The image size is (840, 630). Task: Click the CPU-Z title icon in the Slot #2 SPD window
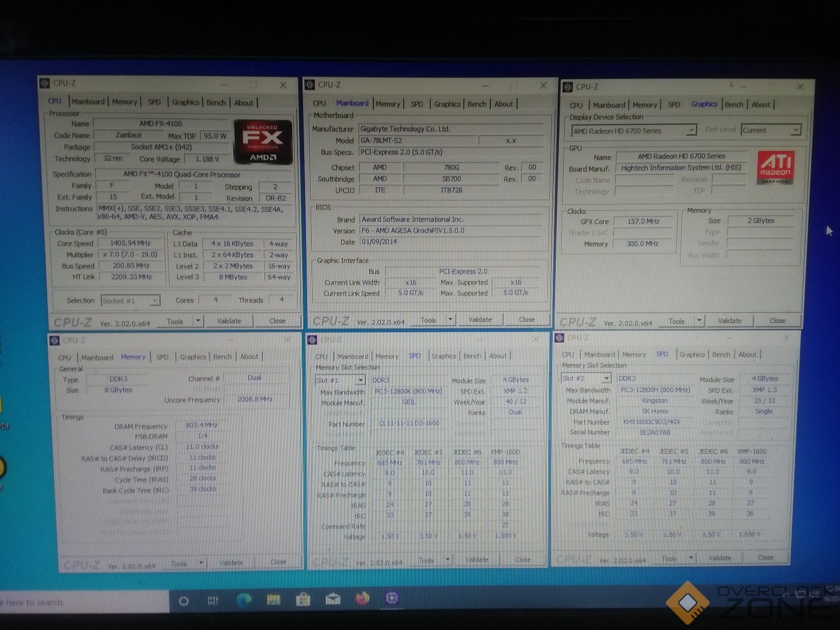coord(559,338)
